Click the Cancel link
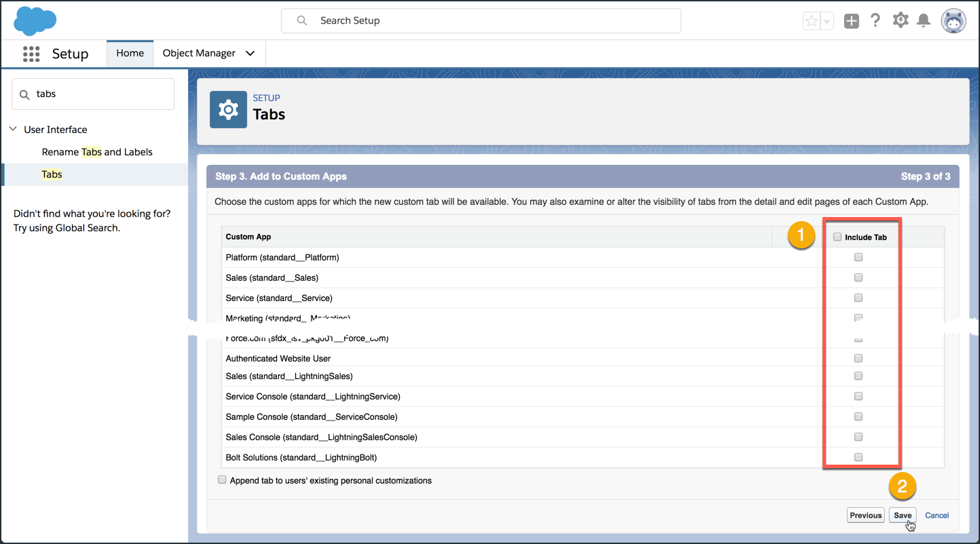Image resolution: width=980 pixels, height=544 pixels. coord(937,516)
